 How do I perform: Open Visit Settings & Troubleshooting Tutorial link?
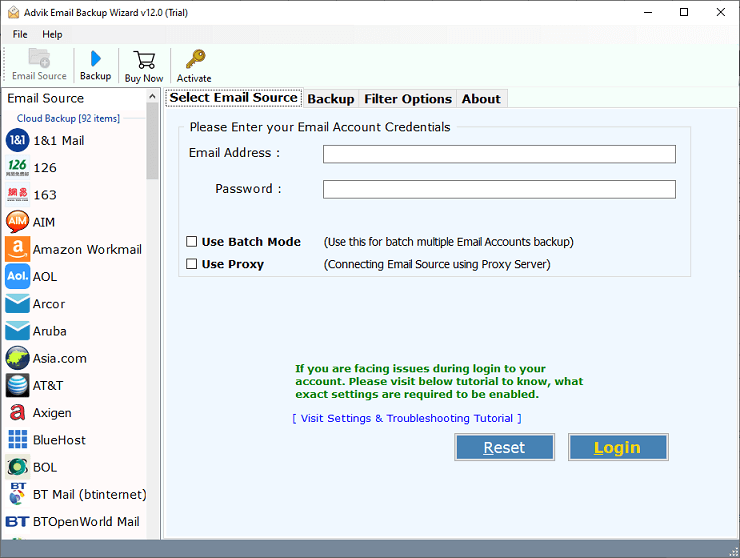[x=407, y=419]
